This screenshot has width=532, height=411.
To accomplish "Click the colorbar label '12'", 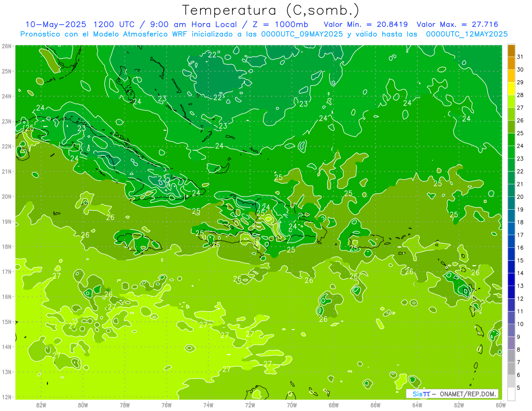I will [520, 298].
